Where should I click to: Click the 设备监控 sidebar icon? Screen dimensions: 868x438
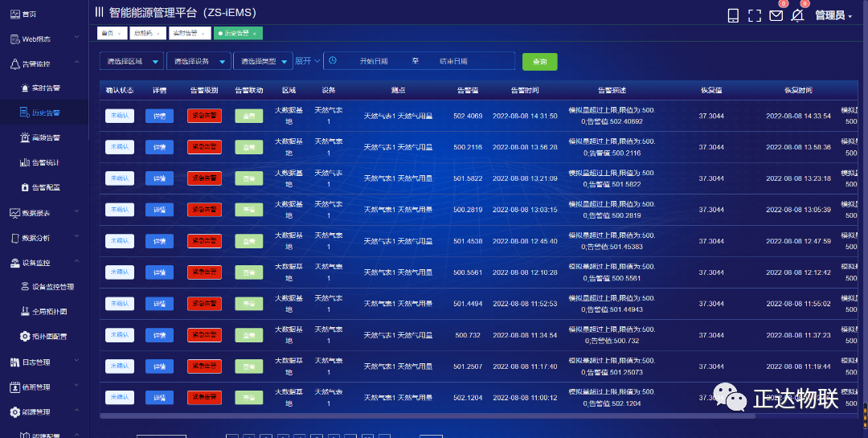point(15,263)
